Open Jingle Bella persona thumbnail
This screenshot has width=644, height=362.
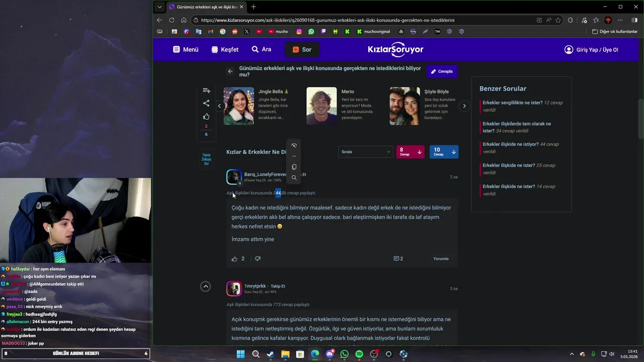[238, 106]
